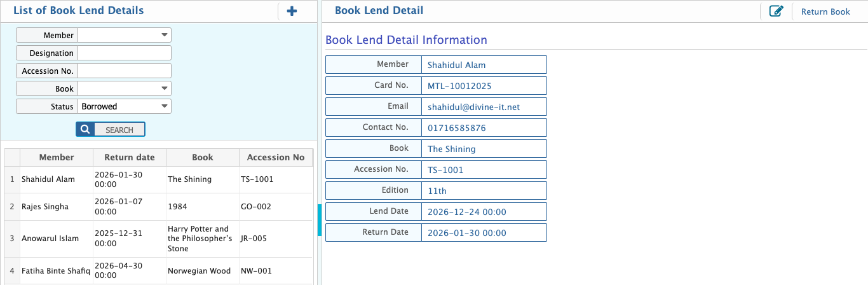Click the Accession No column header
Viewport: 868px width, 285px height.
[x=275, y=157]
